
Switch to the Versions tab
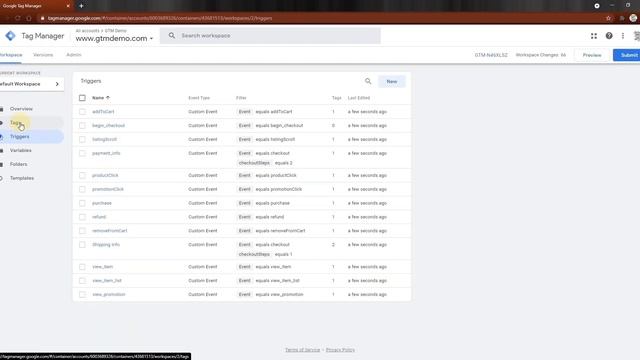click(43, 55)
